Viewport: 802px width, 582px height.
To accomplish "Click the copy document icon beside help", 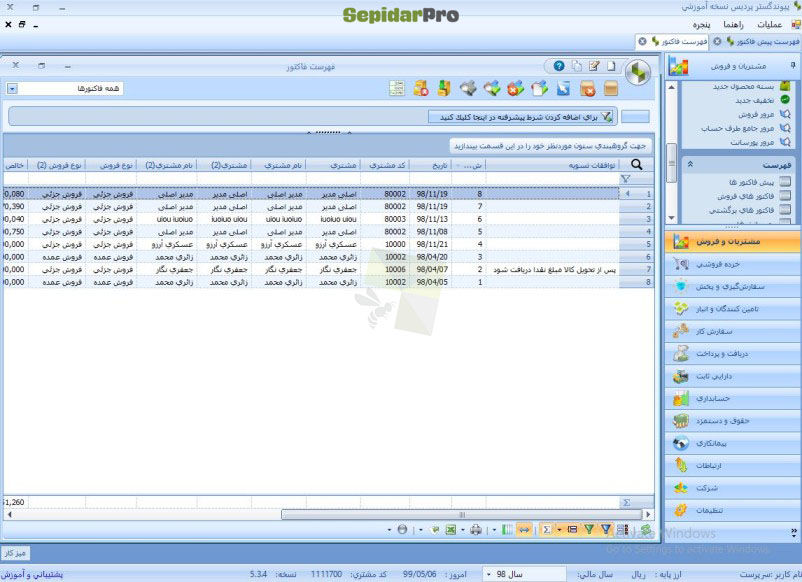I will [576, 66].
